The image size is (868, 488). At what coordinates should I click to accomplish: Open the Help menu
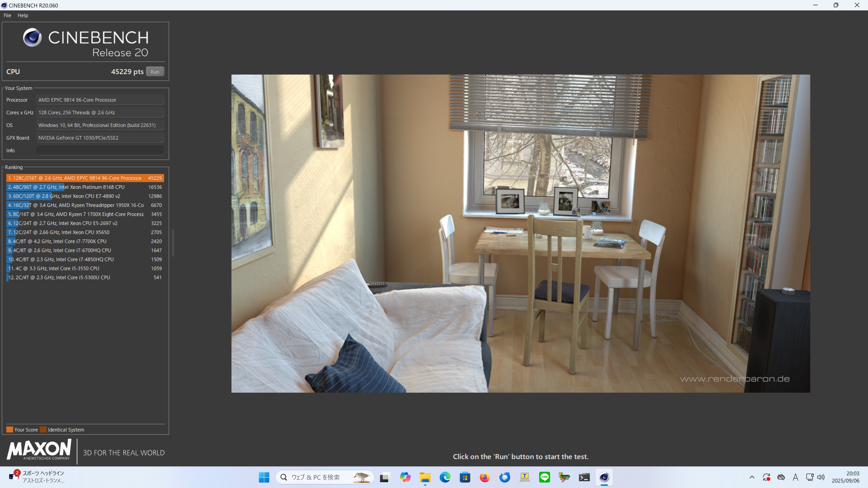23,16
